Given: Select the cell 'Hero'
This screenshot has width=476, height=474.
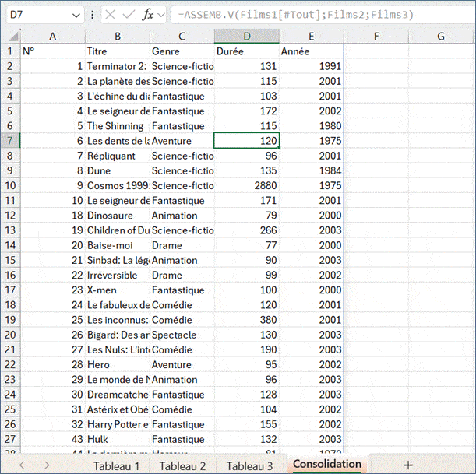Looking at the screenshot, I should click(x=118, y=364).
